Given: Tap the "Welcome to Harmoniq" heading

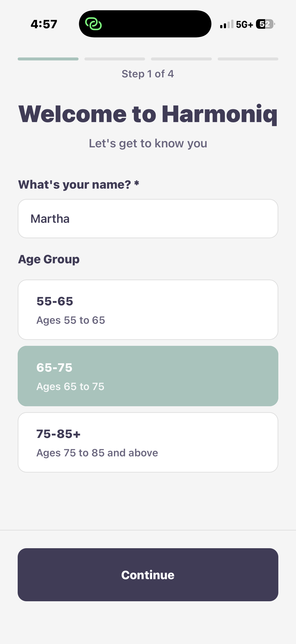Looking at the screenshot, I should pyautogui.click(x=148, y=114).
